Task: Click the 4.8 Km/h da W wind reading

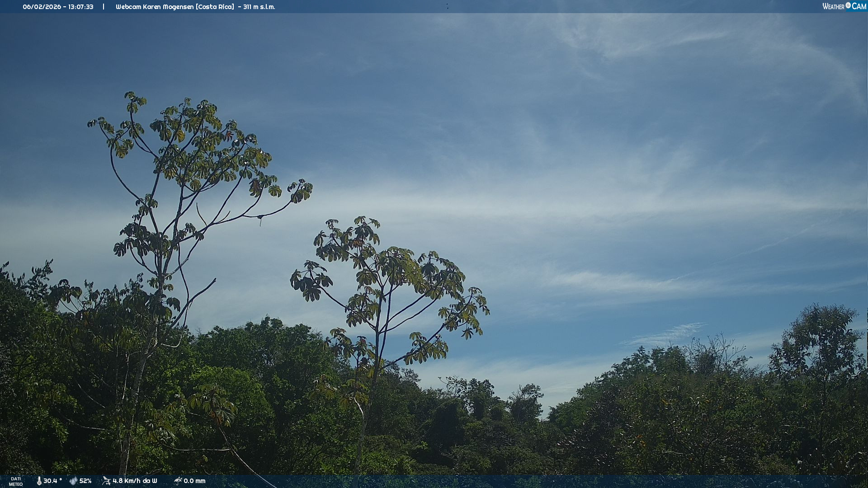Action: click(135, 481)
